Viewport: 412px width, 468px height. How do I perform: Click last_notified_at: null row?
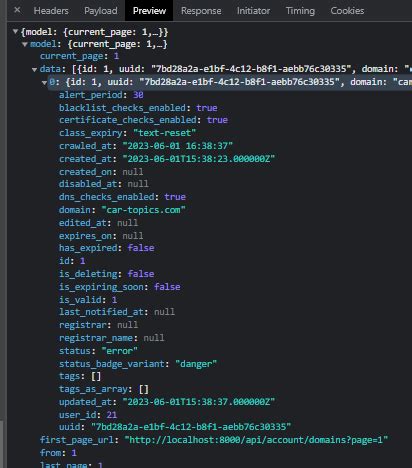coord(117,312)
